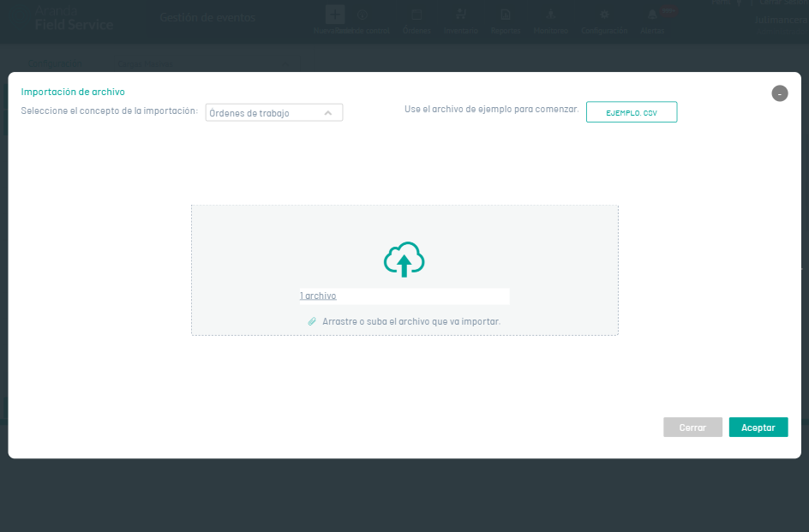Open the Monitoreo module icon

[x=550, y=15]
